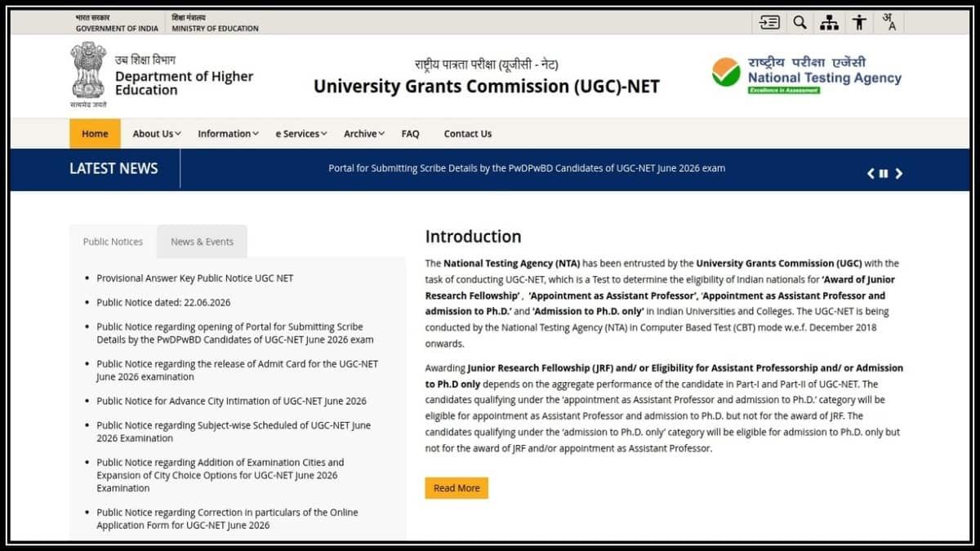Viewport: 980px width, 551px height.
Task: Open the FAQ menu item
Action: click(x=410, y=134)
